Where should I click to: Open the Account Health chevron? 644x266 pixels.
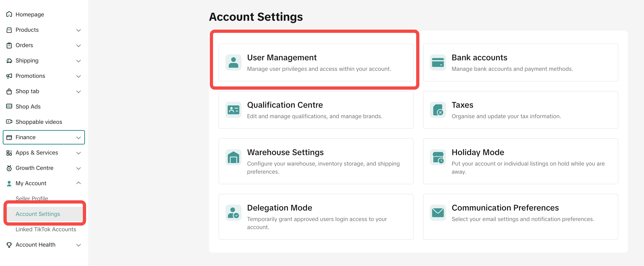79,245
